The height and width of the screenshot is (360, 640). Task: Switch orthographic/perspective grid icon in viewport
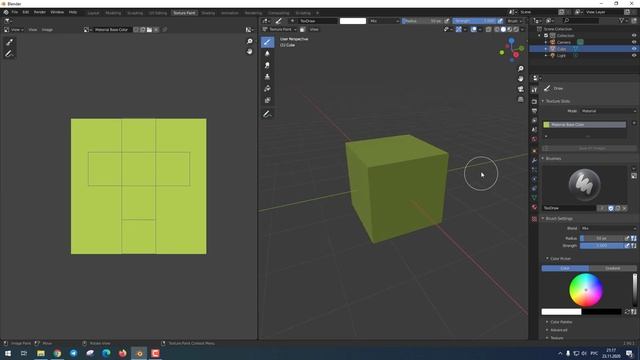click(x=520, y=99)
